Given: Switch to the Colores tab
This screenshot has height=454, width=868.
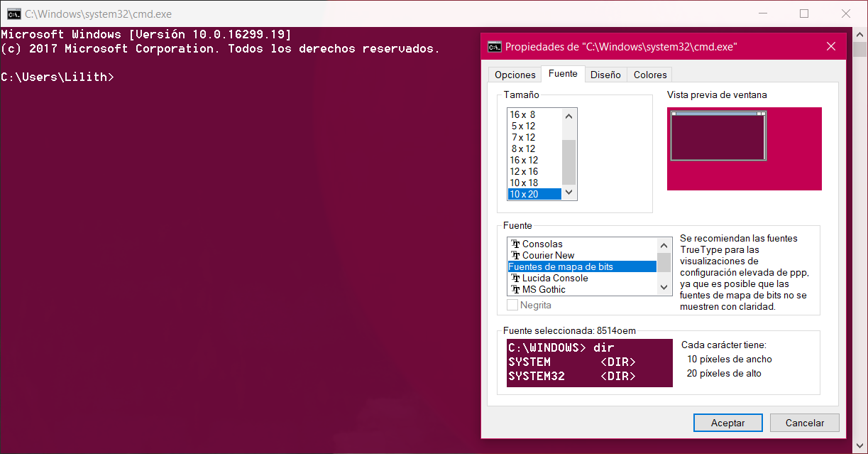Looking at the screenshot, I should [650, 74].
